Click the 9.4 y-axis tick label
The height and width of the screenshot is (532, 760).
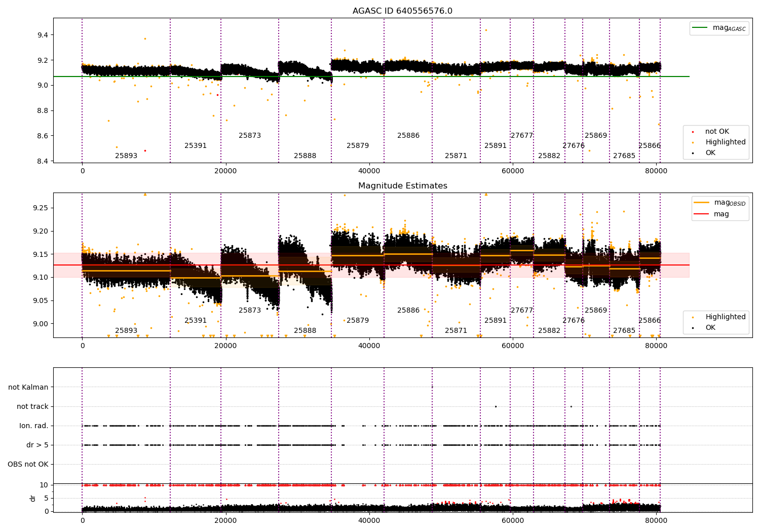tap(43, 35)
